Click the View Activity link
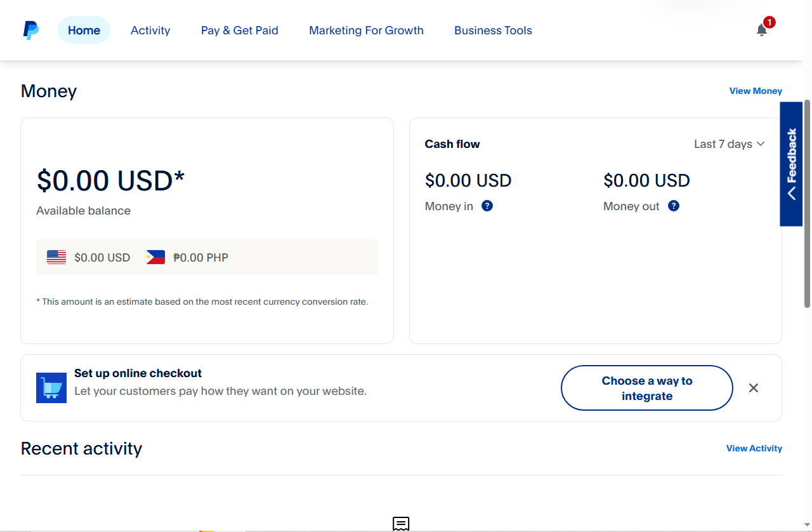 754,448
